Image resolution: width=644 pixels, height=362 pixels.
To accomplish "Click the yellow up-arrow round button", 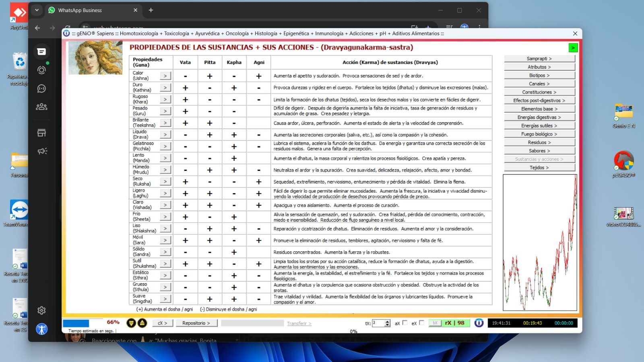I will pyautogui.click(x=142, y=323).
